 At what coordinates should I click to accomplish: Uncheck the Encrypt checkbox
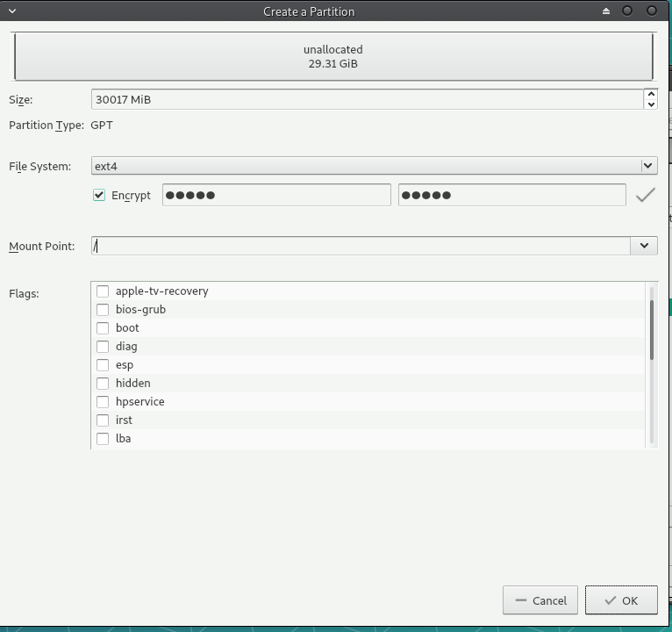99,195
